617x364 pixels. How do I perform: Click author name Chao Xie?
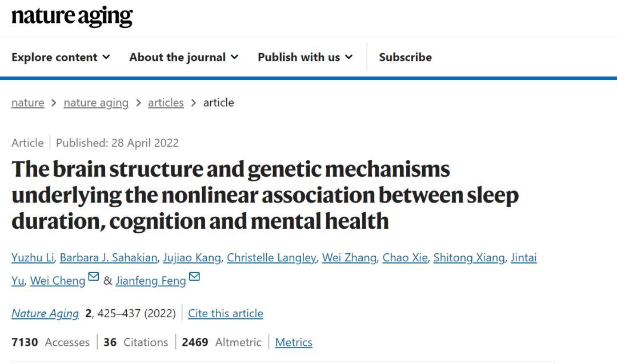(x=405, y=257)
